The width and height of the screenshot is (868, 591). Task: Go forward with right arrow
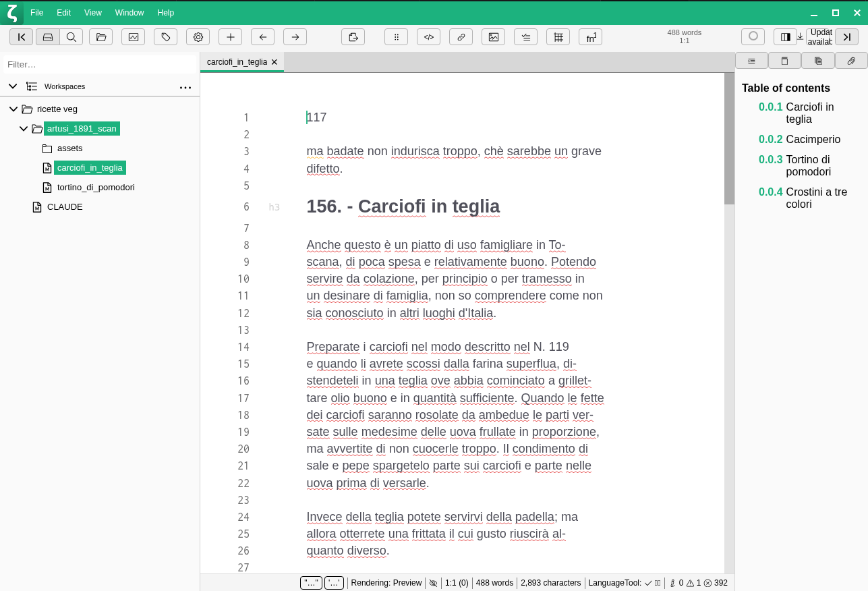(x=295, y=37)
